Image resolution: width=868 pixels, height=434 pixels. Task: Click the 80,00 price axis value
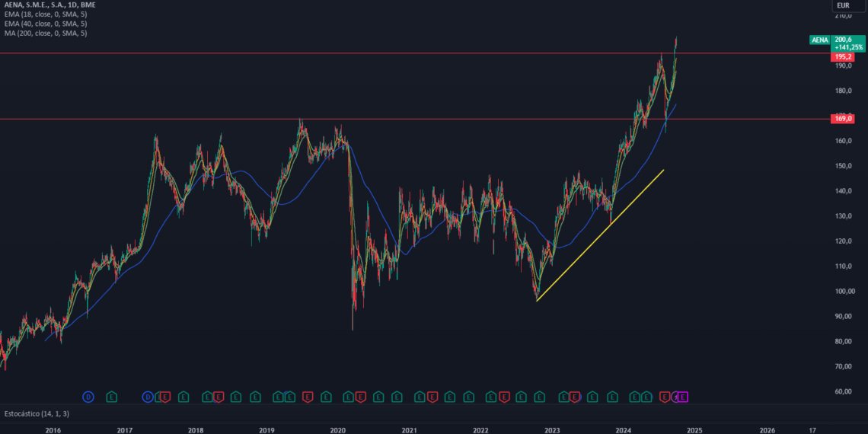(x=844, y=342)
